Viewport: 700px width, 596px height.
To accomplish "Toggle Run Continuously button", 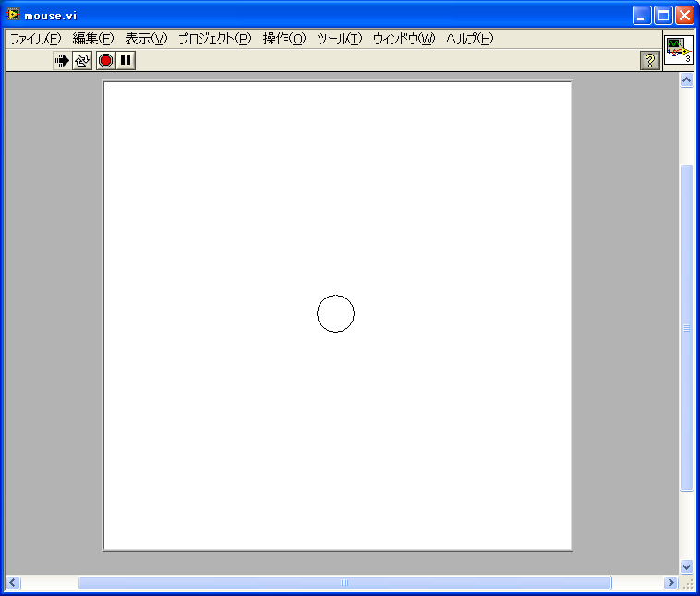I will click(x=82, y=60).
